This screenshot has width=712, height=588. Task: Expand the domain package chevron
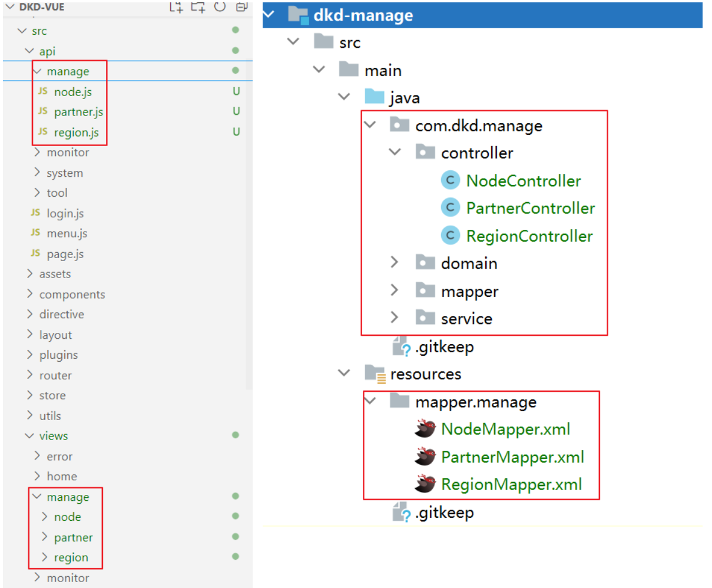(395, 262)
